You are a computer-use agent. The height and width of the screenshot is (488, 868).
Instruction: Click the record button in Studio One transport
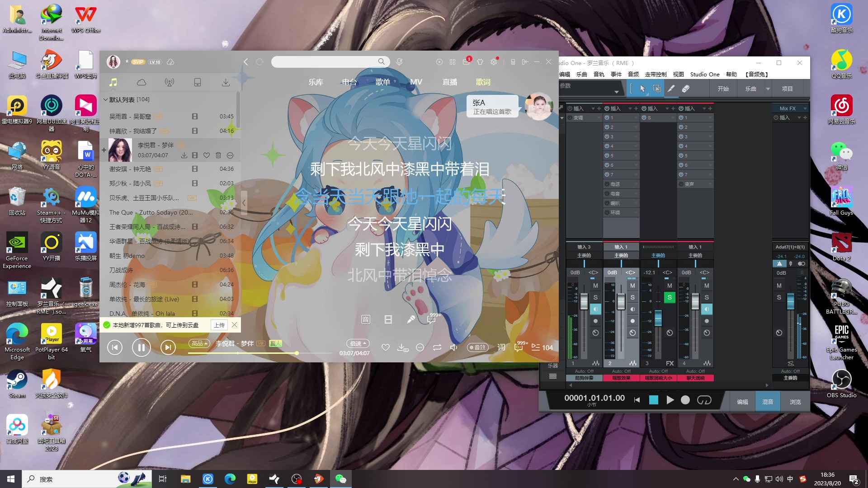[x=685, y=400]
